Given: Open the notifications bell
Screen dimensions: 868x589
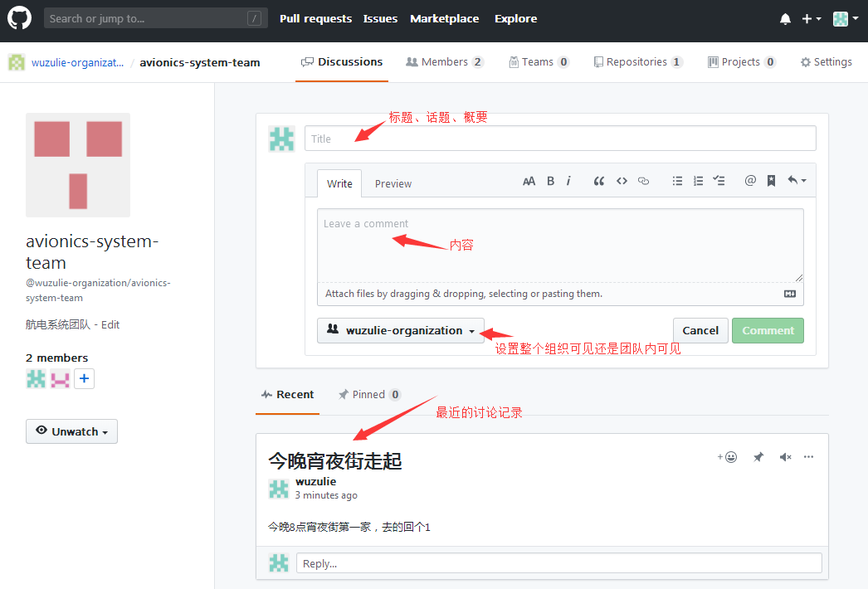Looking at the screenshot, I should (x=785, y=19).
